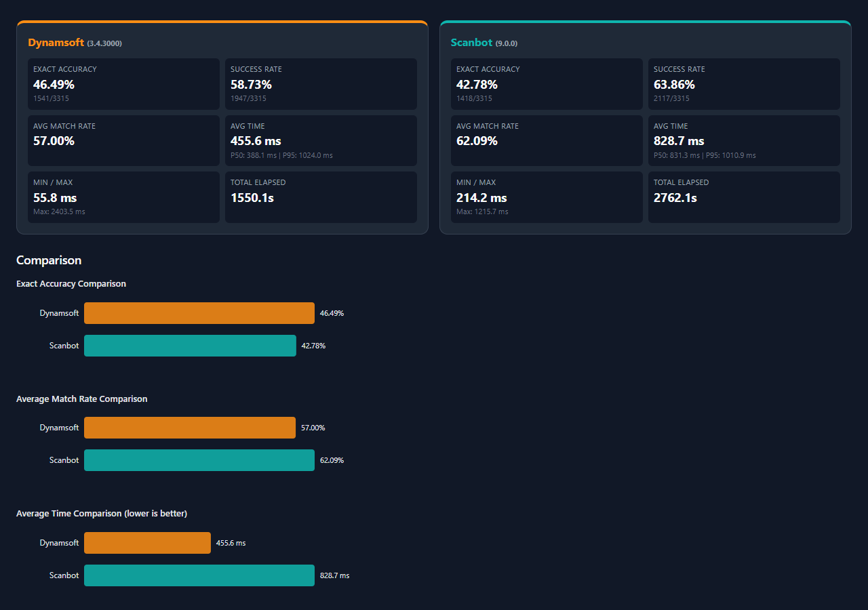Click Dynamsoft label in Exact Accuracy chart
Screen dimensions: 868x610
[59, 313]
